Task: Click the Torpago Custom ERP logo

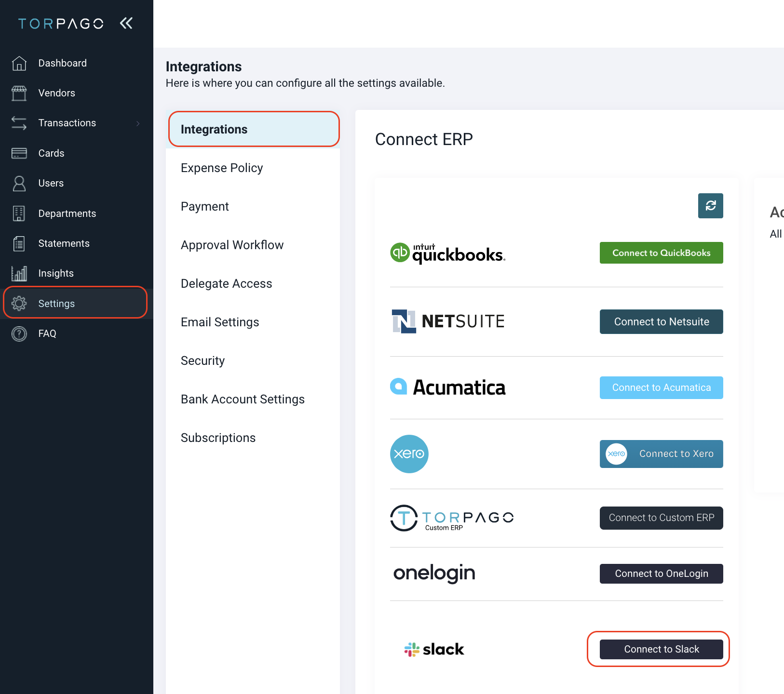Action: (452, 518)
